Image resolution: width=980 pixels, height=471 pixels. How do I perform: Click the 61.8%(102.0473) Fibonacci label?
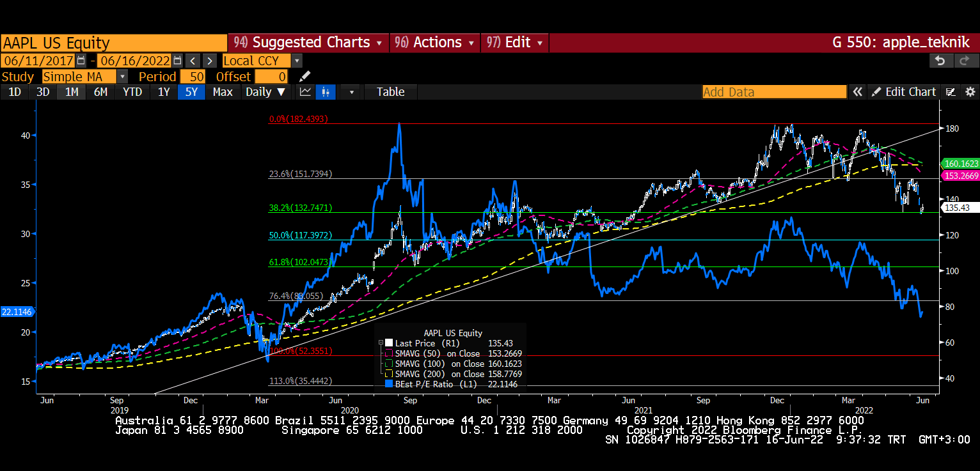click(x=299, y=262)
